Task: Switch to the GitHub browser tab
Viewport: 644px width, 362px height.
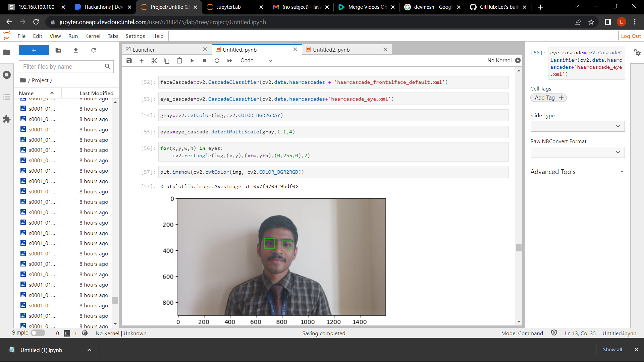Action: click(498, 7)
